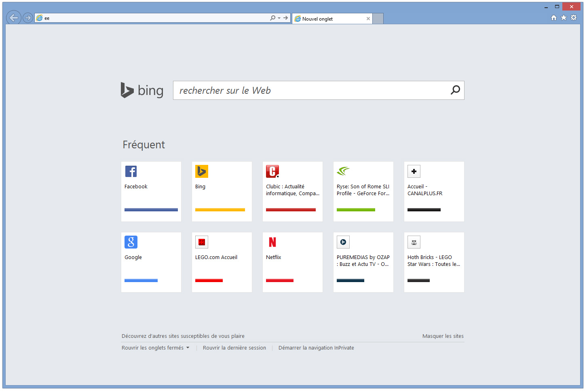Click the Bing logo
This screenshot has width=587, height=392.
coord(142,90)
